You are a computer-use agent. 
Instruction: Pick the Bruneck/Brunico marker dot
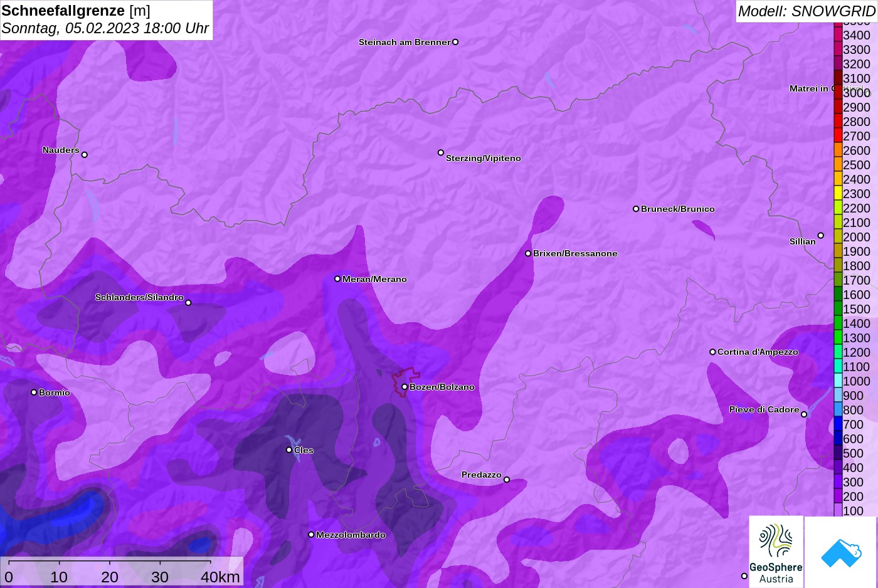(636, 209)
